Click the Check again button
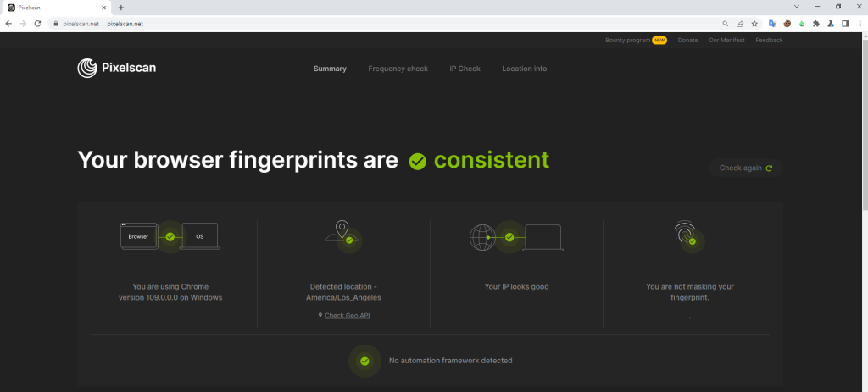This screenshot has height=392, width=868. pos(746,168)
